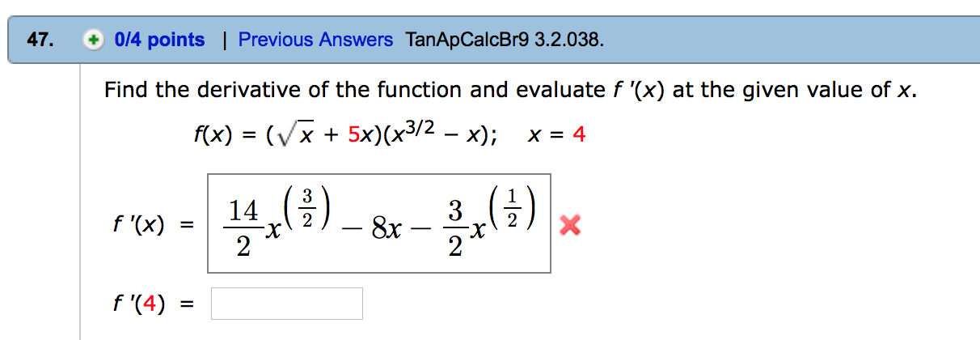This screenshot has width=980, height=340.
Task: Open the Previous Answers link
Action: [x=315, y=40]
